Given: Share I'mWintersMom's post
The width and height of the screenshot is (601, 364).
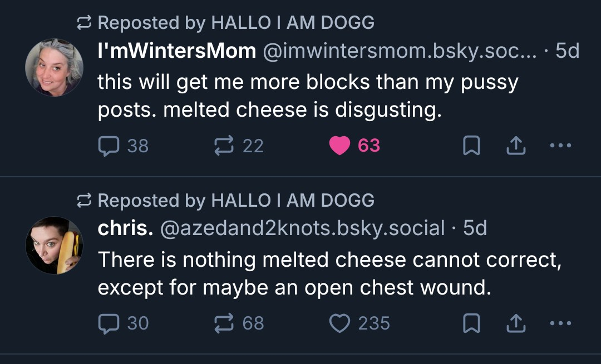Looking at the screenshot, I should click(x=516, y=146).
